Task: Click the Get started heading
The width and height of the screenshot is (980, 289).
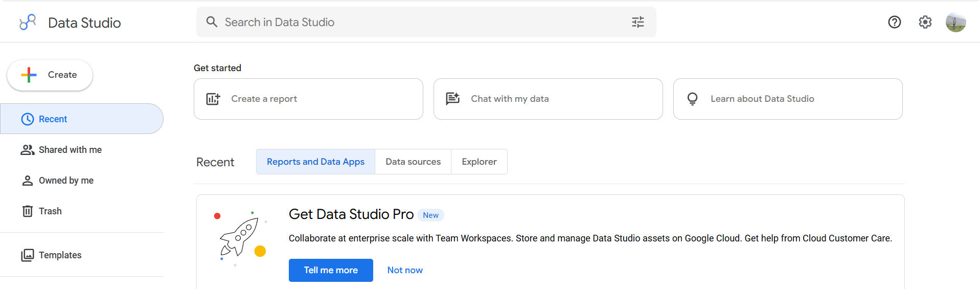Action: (217, 68)
